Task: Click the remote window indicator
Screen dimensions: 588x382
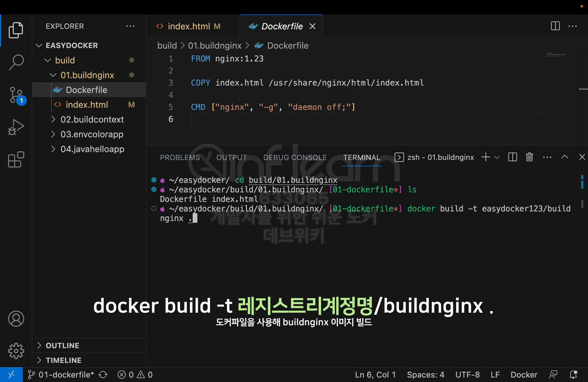Action: tap(11, 375)
